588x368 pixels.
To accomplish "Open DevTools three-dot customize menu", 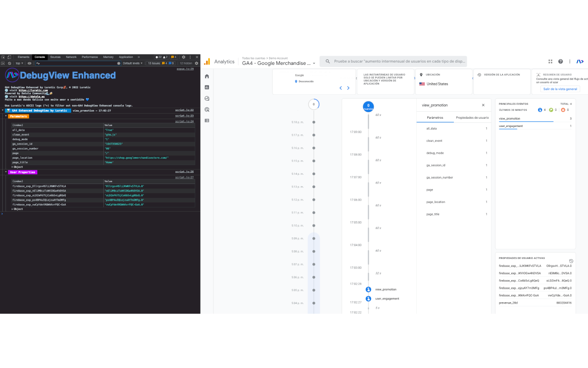I will coord(191,57).
